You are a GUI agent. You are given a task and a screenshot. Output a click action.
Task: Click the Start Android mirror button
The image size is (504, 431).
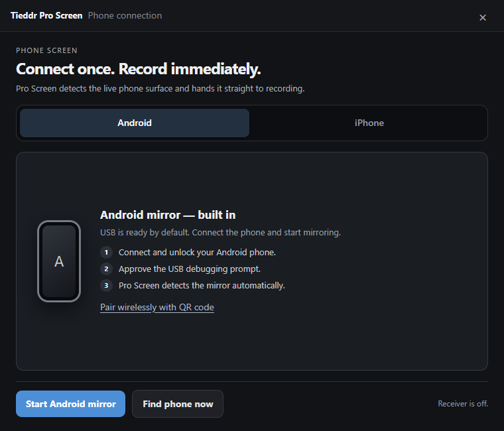[x=70, y=404]
